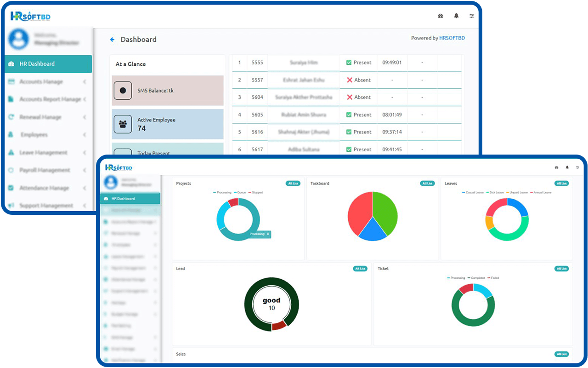Click the notification bell in the upper window
588x368 pixels.
(x=456, y=16)
